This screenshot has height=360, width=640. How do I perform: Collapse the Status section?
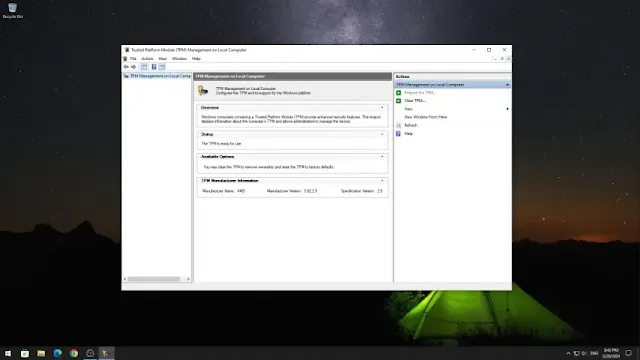pos(382,134)
